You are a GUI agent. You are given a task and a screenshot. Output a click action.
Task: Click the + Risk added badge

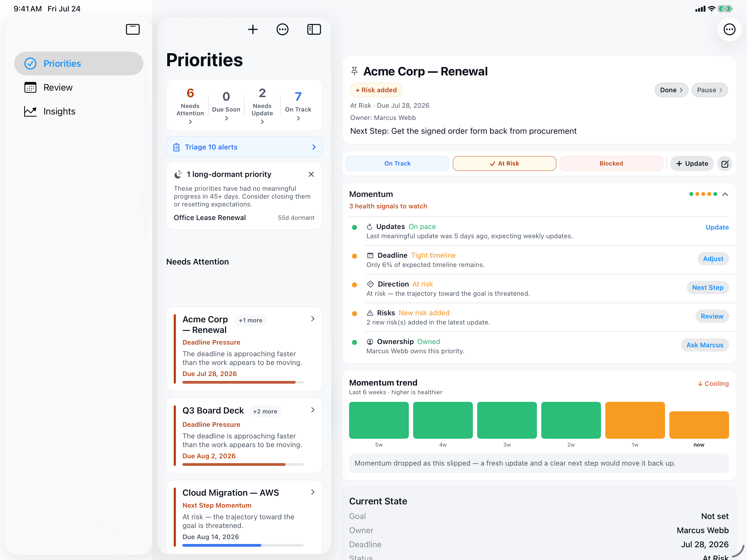pyautogui.click(x=376, y=90)
